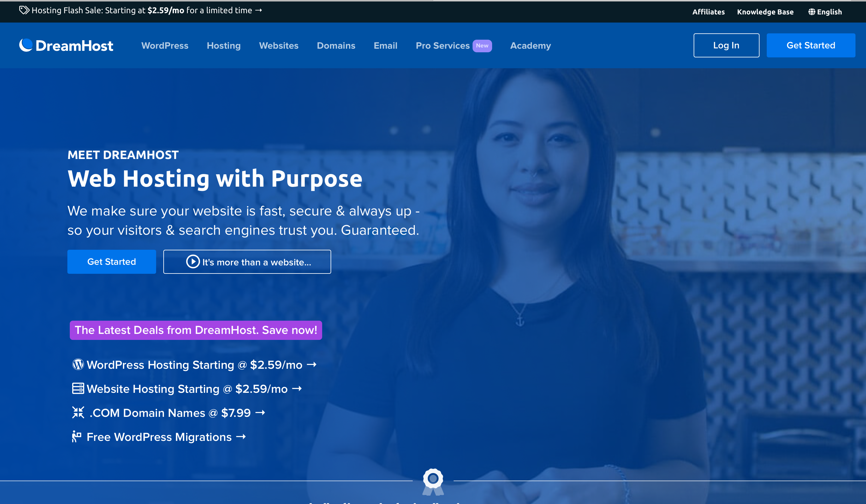Click arrow after Website Hosting deal

(x=297, y=388)
